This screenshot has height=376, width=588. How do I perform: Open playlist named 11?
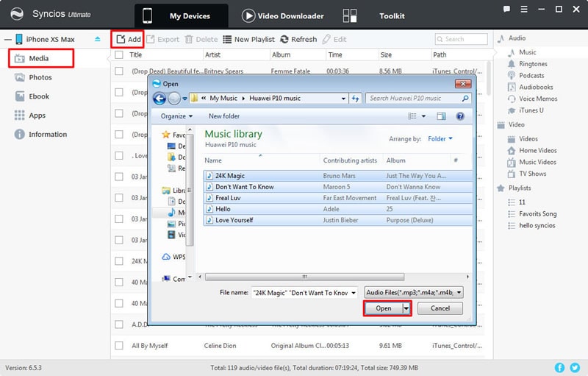(522, 202)
